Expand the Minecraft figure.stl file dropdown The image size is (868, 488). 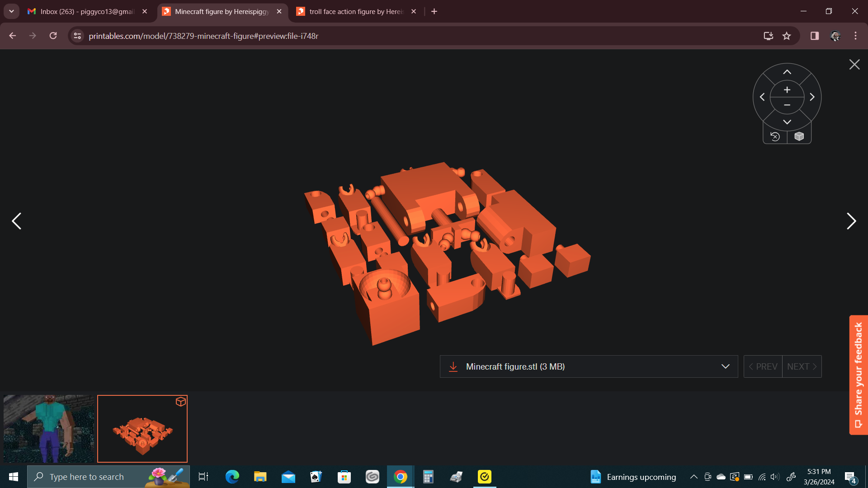pos(726,366)
